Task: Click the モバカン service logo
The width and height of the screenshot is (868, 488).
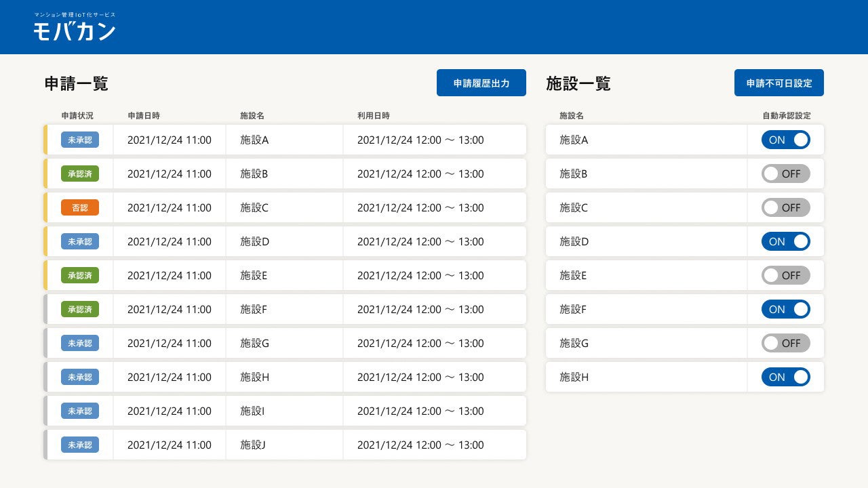Action: [x=73, y=27]
